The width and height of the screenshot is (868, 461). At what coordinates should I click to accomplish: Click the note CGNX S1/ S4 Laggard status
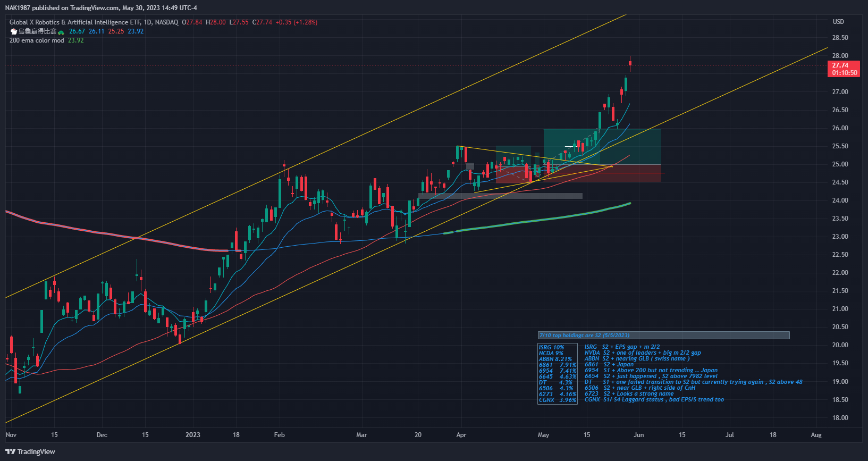click(x=654, y=399)
